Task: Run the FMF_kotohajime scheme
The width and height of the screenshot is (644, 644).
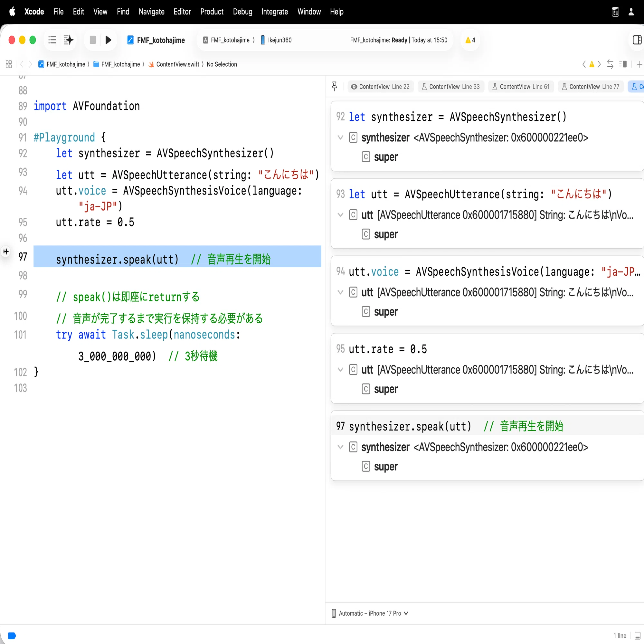Action: (x=108, y=40)
